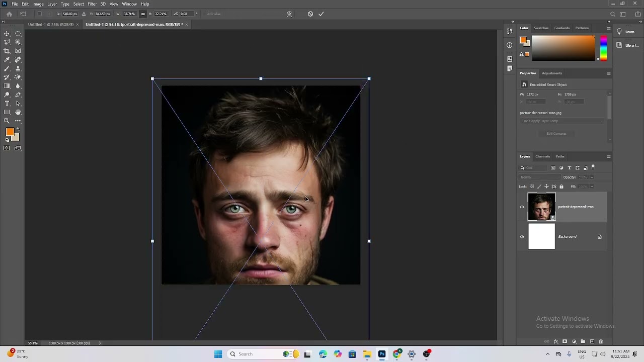Image resolution: width=644 pixels, height=362 pixels.
Task: Open the Adjustments tab
Action: coord(552,73)
